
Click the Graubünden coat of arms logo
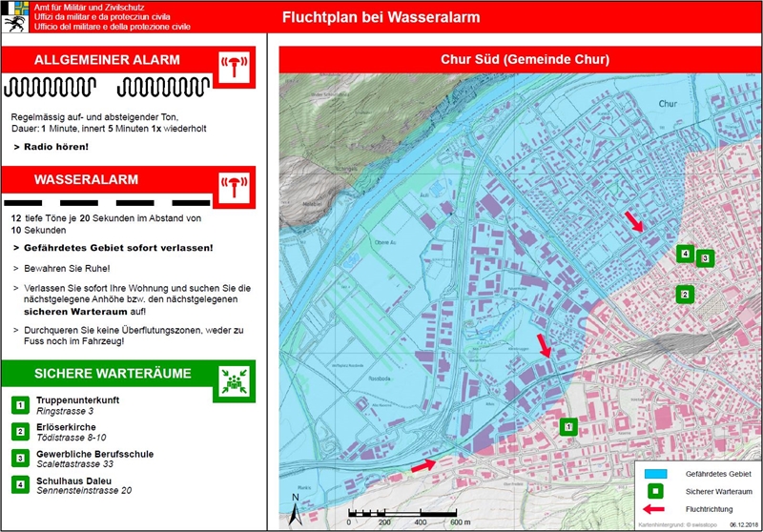coord(14,17)
